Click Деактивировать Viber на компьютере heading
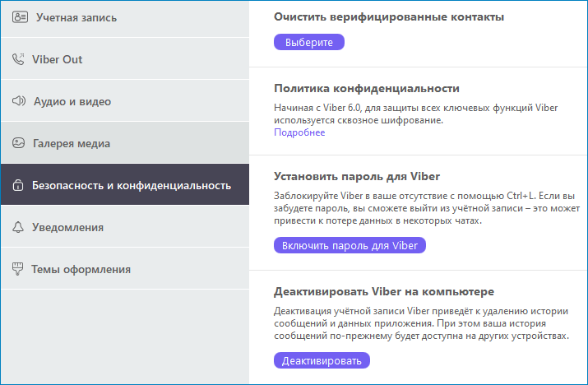The width and height of the screenshot is (588, 385). pos(383,291)
